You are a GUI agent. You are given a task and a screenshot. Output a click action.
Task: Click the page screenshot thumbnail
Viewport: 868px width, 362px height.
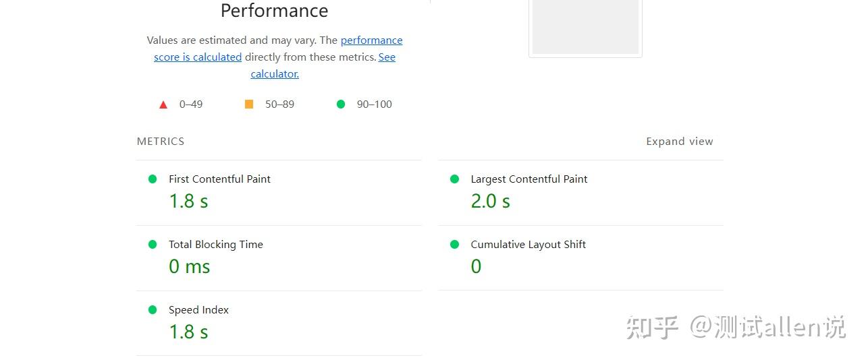[x=585, y=27]
